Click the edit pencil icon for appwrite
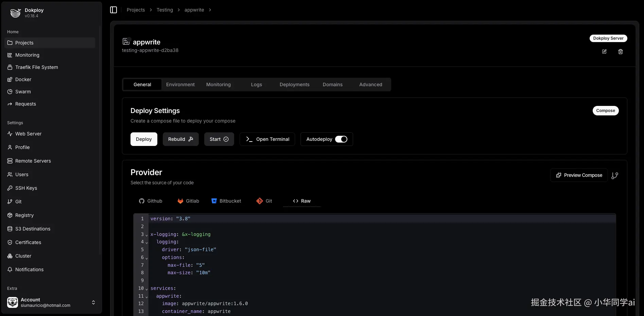This screenshot has height=316, width=644. point(604,52)
